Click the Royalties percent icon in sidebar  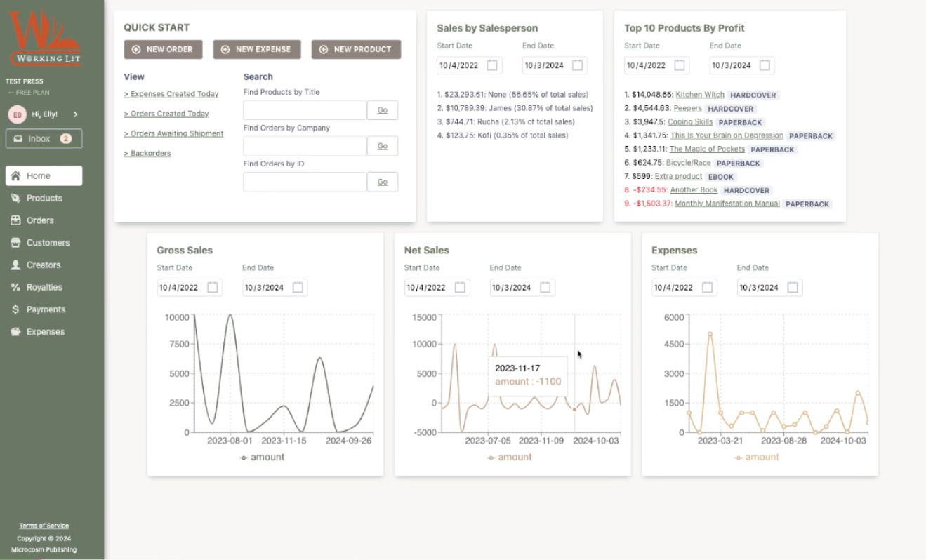coord(15,288)
